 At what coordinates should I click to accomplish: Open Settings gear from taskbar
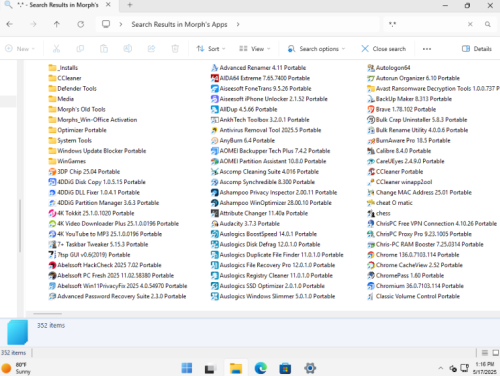pyautogui.click(x=310, y=368)
